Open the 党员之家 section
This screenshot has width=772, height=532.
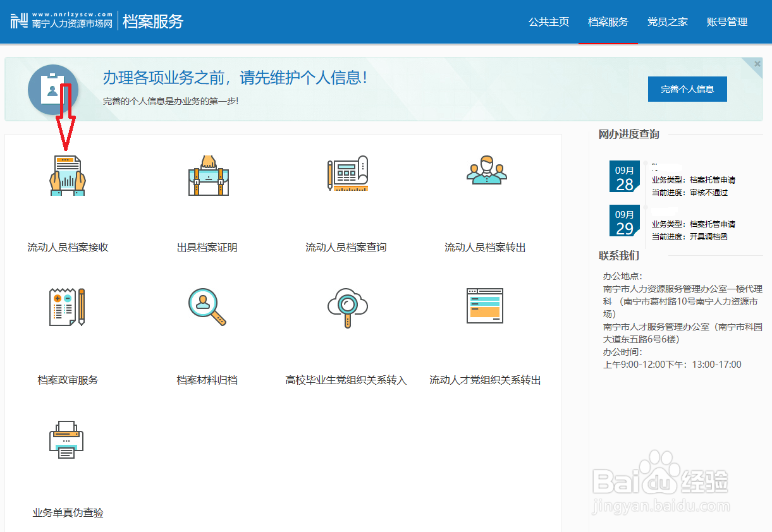(x=666, y=21)
